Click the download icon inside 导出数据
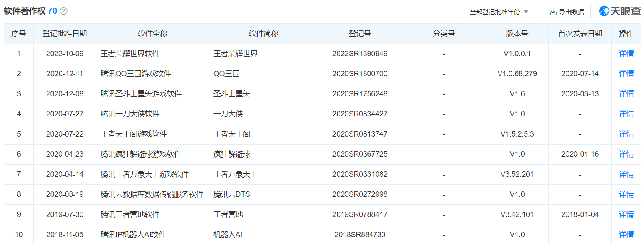644x248 pixels. 553,12
